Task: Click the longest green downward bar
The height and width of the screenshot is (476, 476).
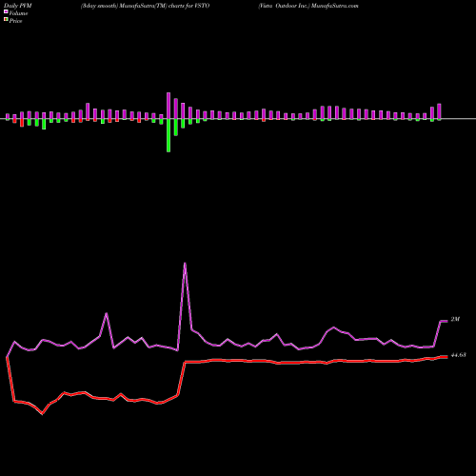Action: pyautogui.click(x=169, y=135)
